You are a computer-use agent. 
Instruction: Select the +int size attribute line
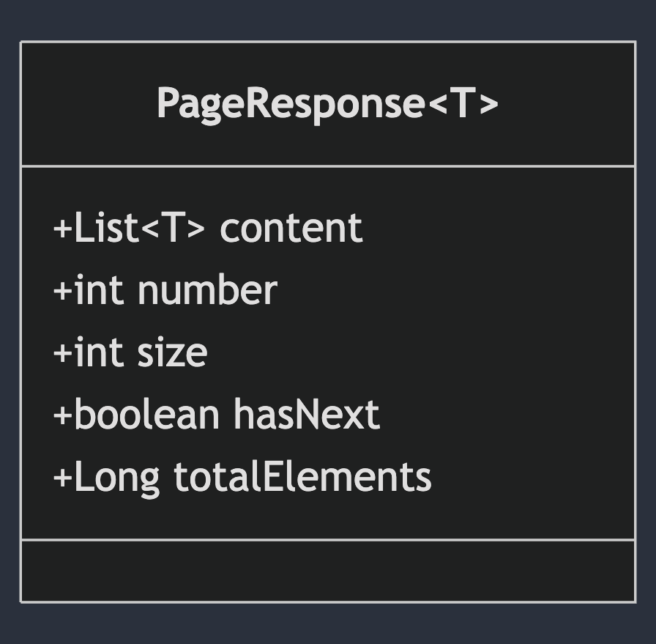[x=130, y=352]
